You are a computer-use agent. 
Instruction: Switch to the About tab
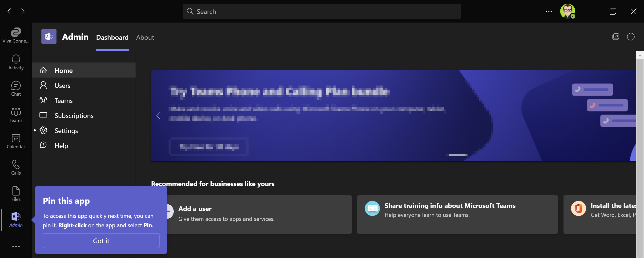pyautogui.click(x=145, y=37)
